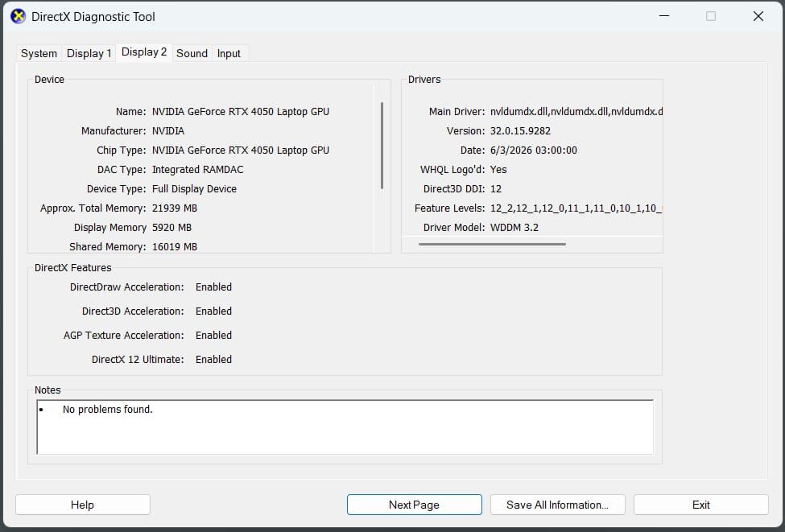
Task: Click the DirectX 12 Ultimate Enabled value
Action: click(x=214, y=359)
